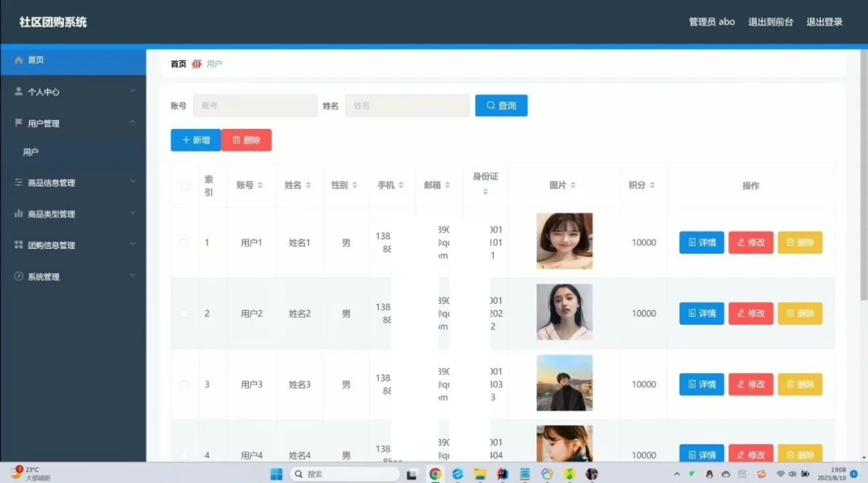Toggle the select-all checkbox in table header
The height and width of the screenshot is (483, 868).
tap(184, 185)
